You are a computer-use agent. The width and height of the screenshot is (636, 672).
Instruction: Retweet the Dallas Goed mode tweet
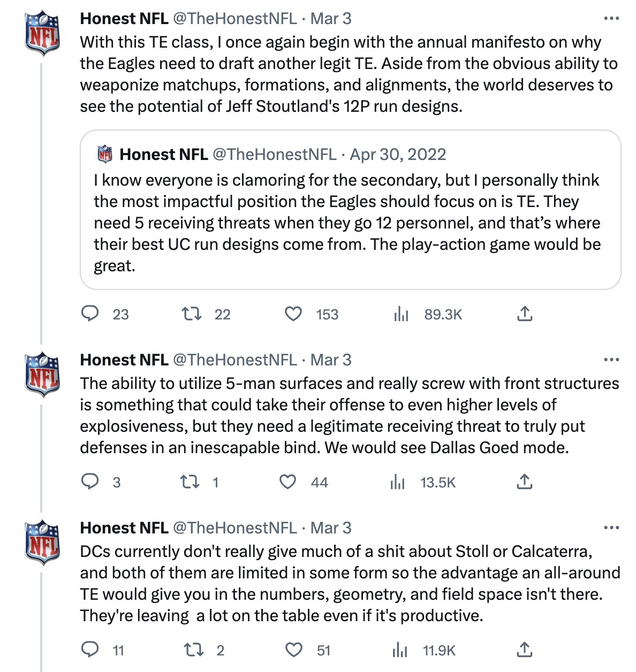tap(190, 482)
